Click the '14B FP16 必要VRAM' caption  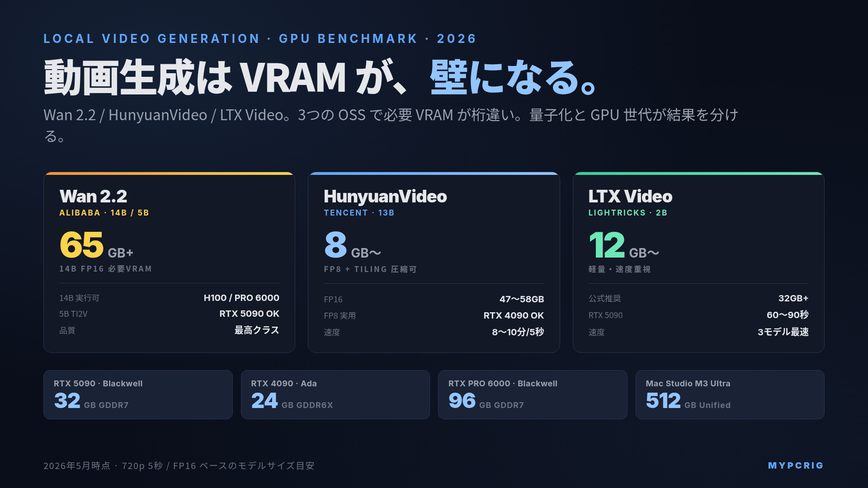click(x=105, y=269)
